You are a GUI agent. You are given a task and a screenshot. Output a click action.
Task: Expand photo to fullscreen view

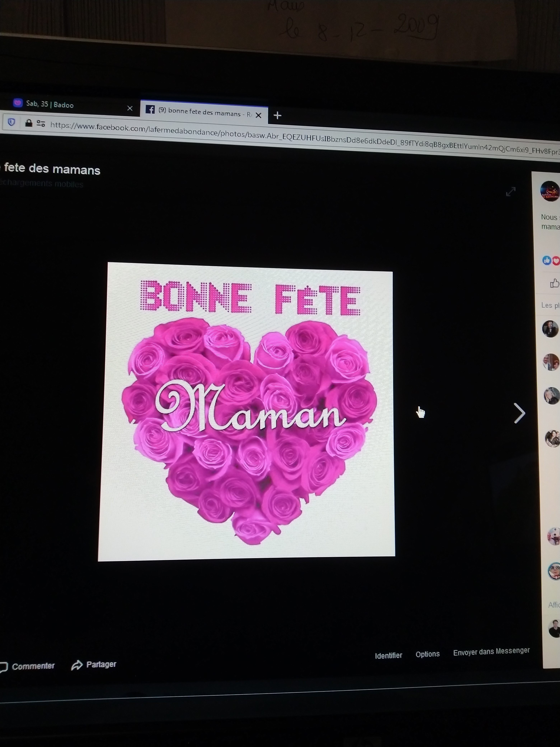[510, 191]
